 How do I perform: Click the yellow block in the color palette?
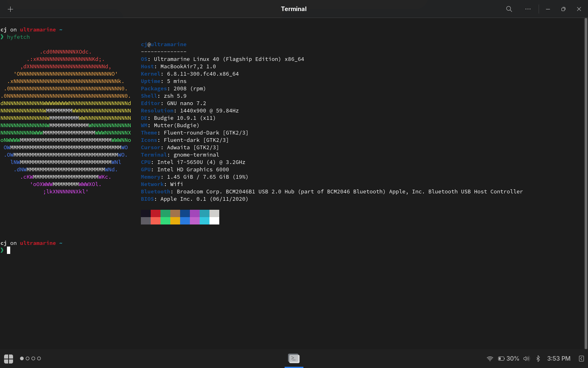pos(175,221)
